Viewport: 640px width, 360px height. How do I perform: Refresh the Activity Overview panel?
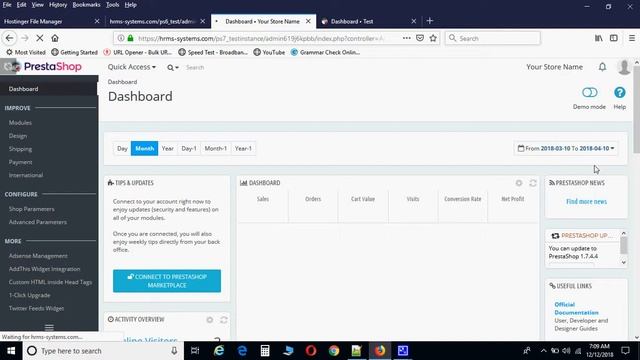point(224,320)
